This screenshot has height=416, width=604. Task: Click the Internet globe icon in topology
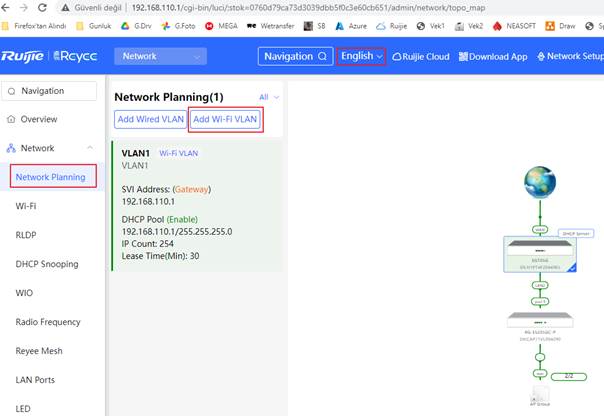(539, 181)
